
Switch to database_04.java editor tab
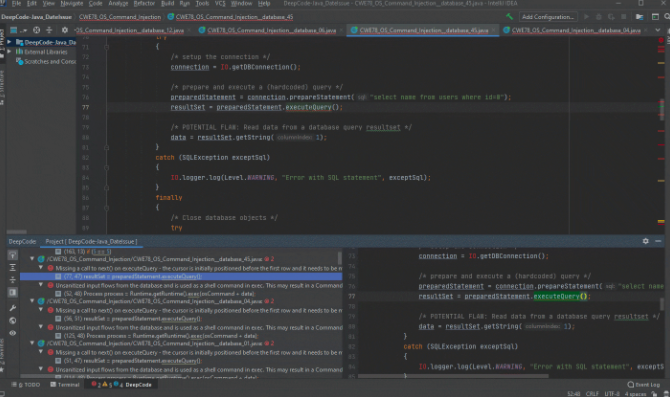pos(576,30)
